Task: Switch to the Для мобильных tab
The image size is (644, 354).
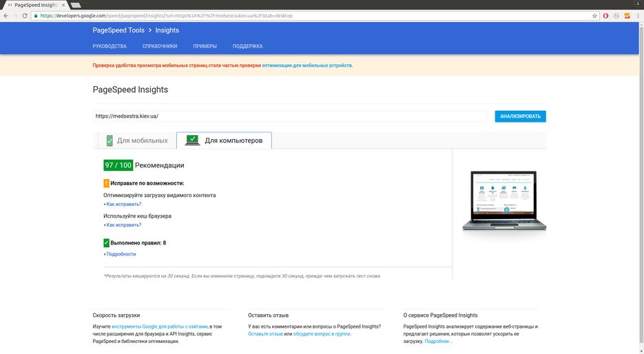Action: [x=137, y=140]
